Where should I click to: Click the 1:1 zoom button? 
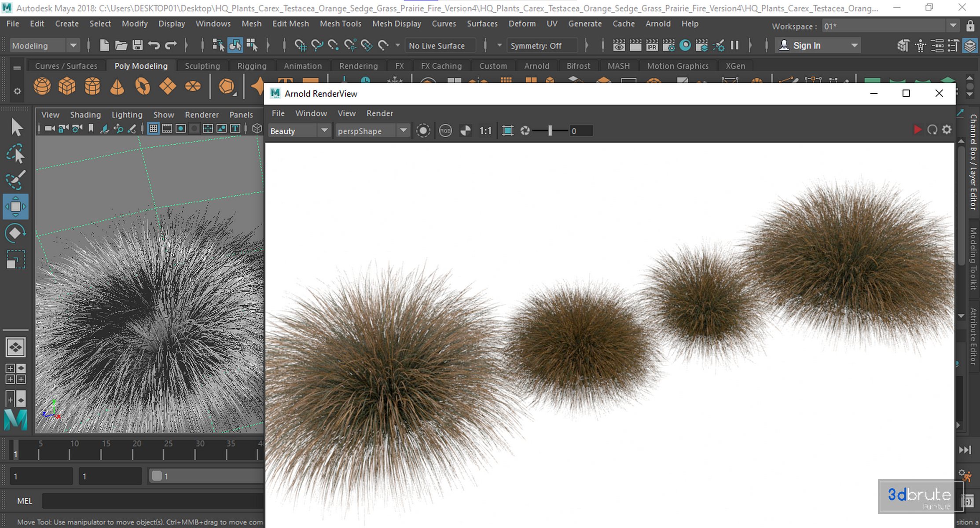(x=485, y=131)
